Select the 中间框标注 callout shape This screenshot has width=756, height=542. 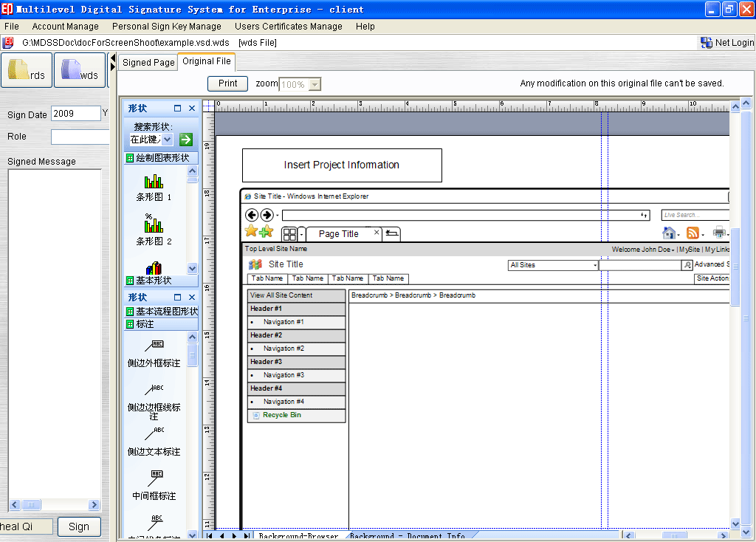pyautogui.click(x=154, y=486)
